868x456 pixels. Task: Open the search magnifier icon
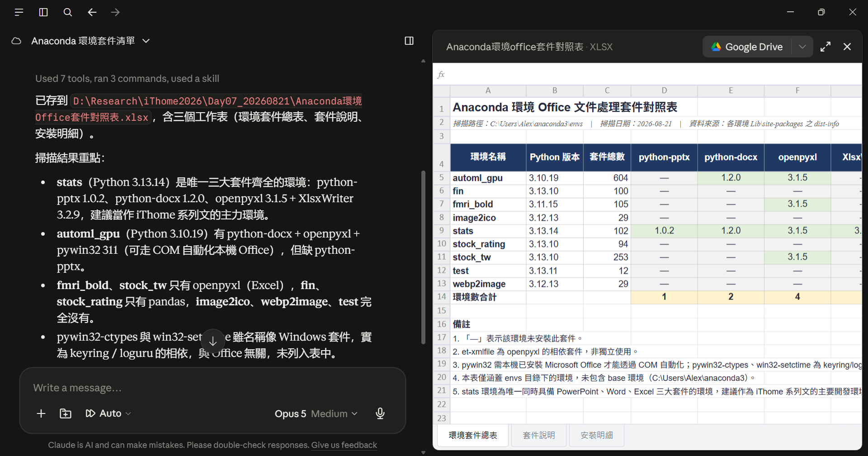(x=68, y=12)
